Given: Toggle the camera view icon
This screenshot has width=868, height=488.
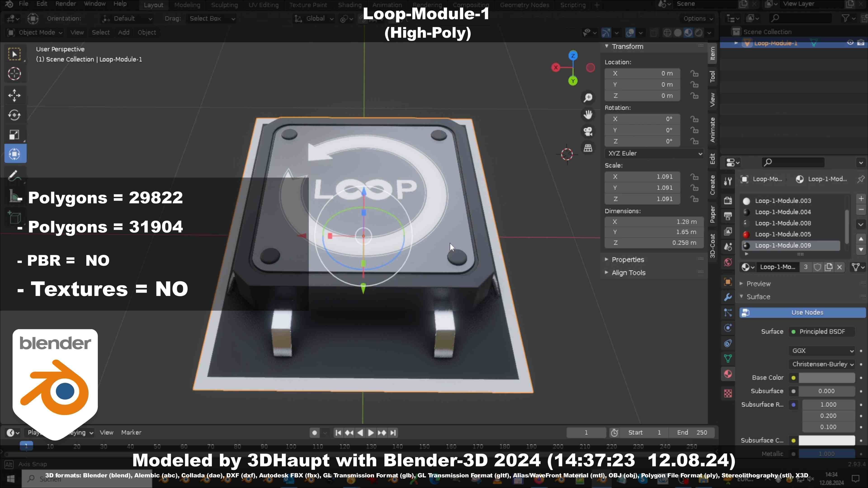Looking at the screenshot, I should click(x=588, y=131).
